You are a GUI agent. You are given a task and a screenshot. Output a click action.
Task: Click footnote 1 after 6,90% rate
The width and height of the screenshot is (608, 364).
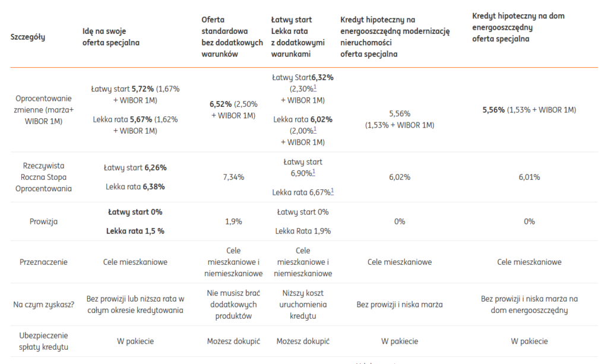point(313,172)
